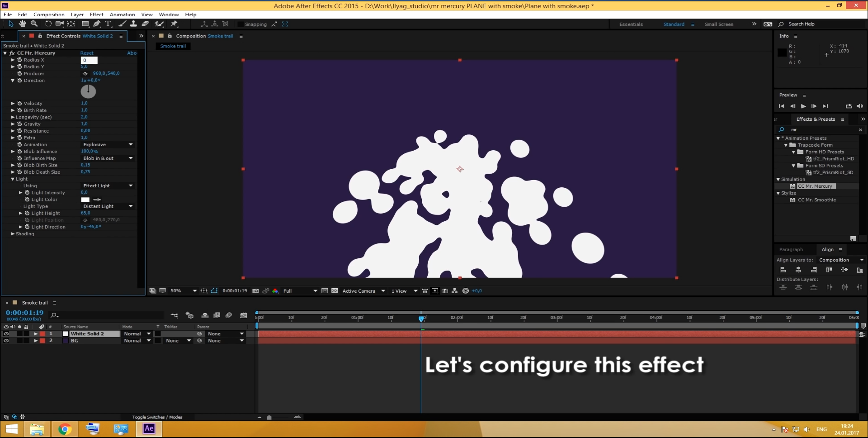Switch to the Paragraph tab

click(x=791, y=250)
